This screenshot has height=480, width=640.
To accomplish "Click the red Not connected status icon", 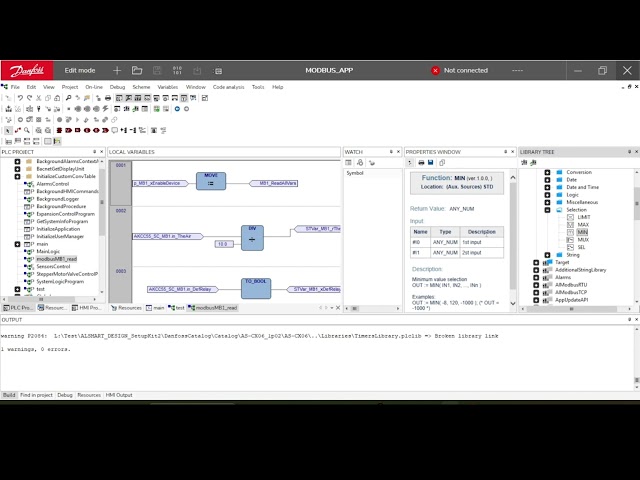I will pos(436,71).
